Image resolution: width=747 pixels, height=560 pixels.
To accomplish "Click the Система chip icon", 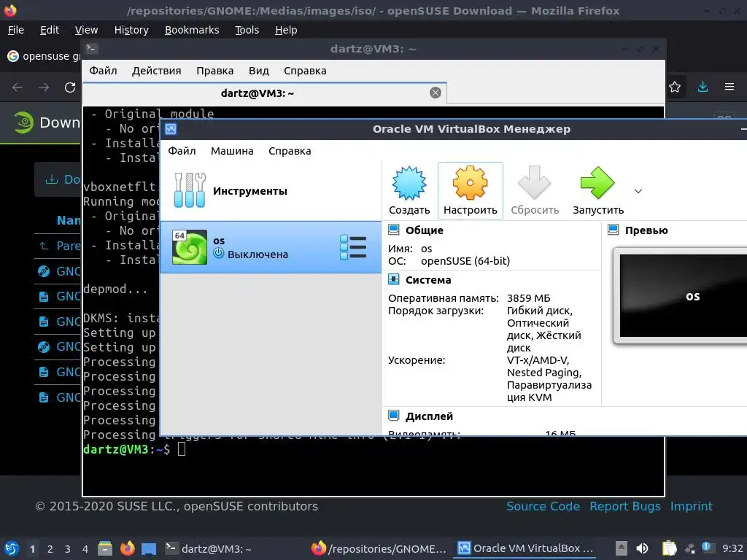I will (393, 279).
